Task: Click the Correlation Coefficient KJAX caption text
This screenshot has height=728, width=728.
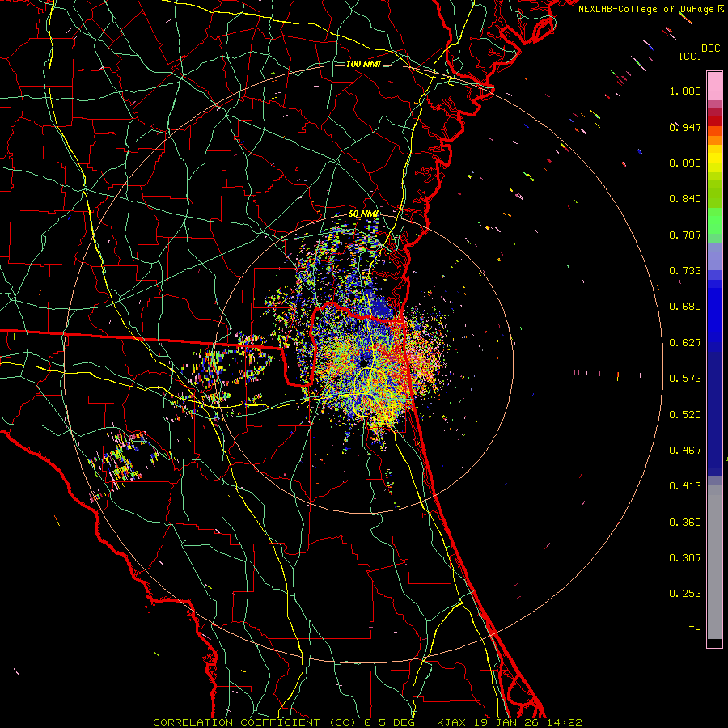Action: pyautogui.click(x=367, y=722)
